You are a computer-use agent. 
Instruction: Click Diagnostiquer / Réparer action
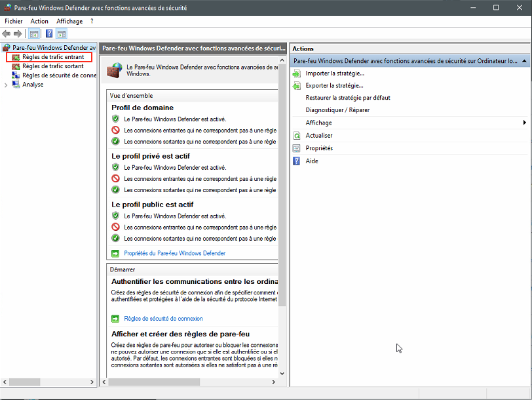[337, 110]
